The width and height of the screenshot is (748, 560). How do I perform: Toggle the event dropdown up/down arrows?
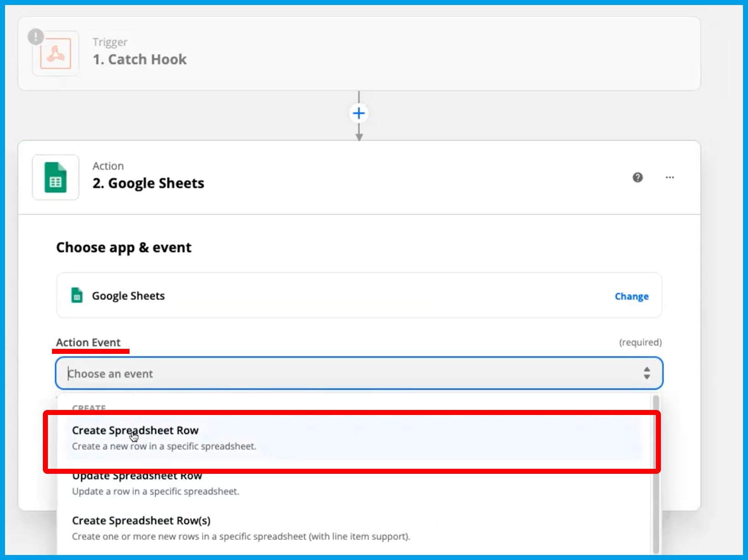pos(646,373)
